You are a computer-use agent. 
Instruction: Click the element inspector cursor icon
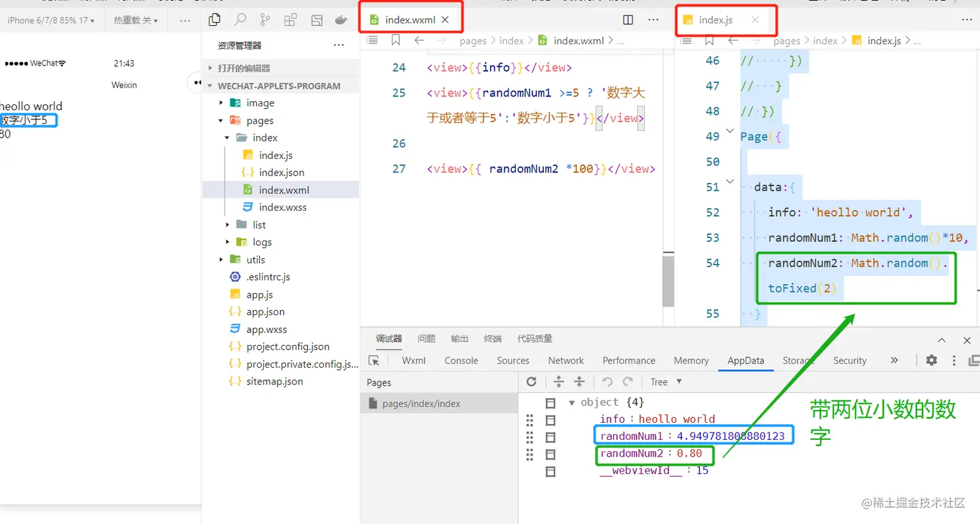pyautogui.click(x=373, y=361)
